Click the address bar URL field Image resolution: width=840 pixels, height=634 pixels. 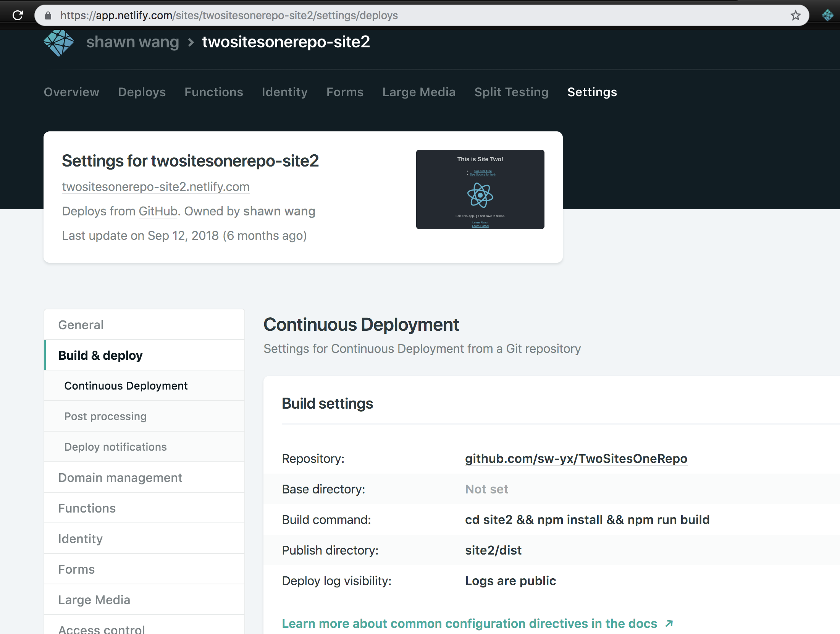tap(422, 15)
